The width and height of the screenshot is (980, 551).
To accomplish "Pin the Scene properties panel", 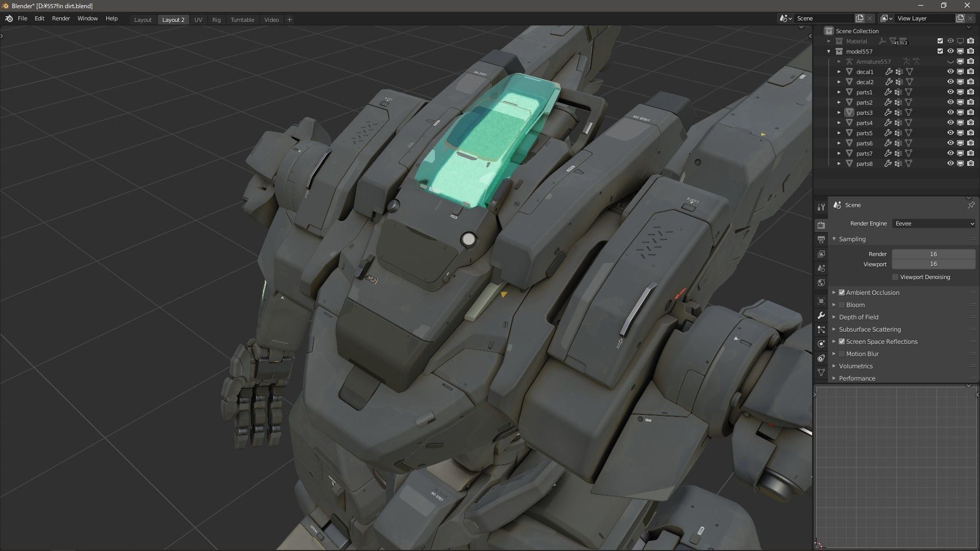I will point(971,205).
